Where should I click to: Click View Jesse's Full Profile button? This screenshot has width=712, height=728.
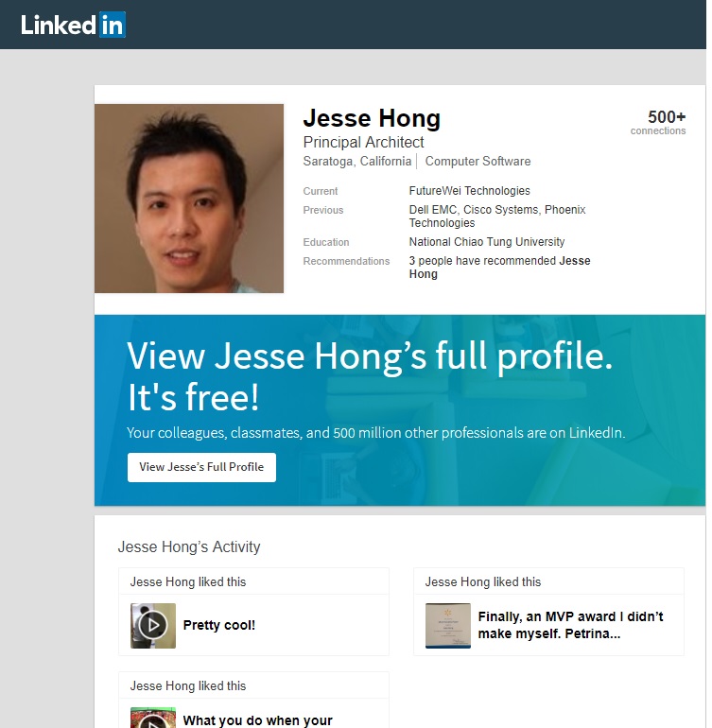coord(201,467)
